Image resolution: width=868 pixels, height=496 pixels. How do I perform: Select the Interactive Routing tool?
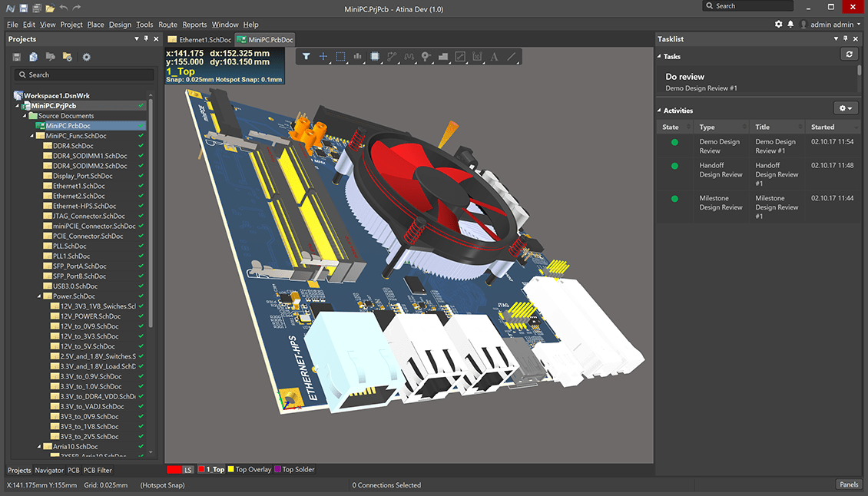(x=393, y=55)
